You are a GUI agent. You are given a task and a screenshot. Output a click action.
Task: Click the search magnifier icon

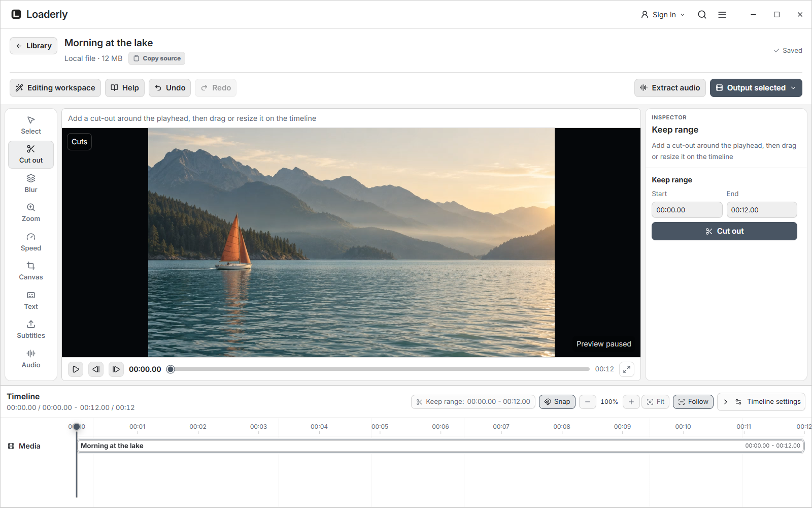tap(702, 15)
